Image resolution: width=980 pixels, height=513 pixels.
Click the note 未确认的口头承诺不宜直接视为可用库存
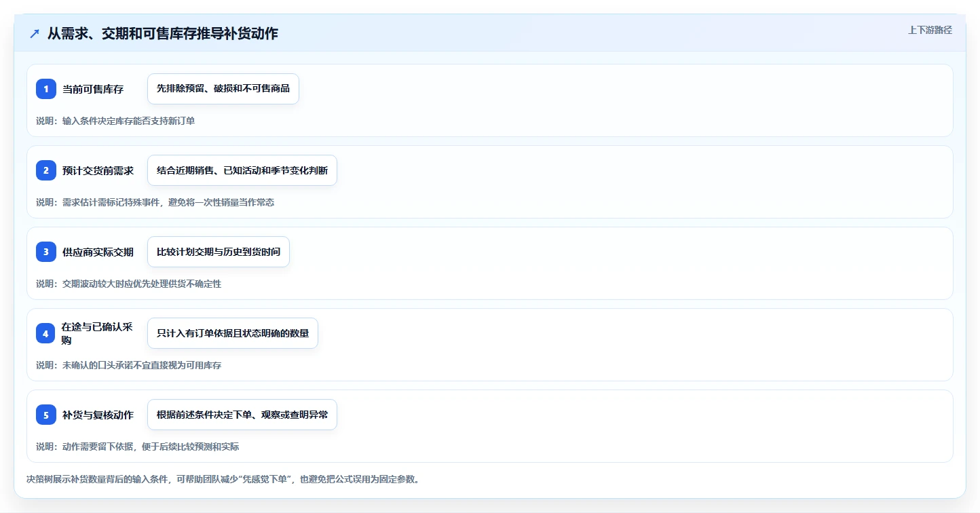click(x=128, y=365)
